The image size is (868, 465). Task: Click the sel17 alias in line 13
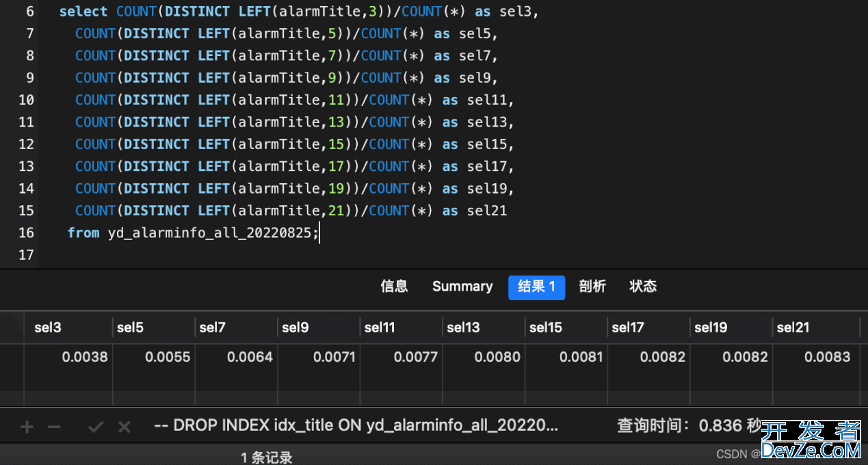[x=487, y=166]
